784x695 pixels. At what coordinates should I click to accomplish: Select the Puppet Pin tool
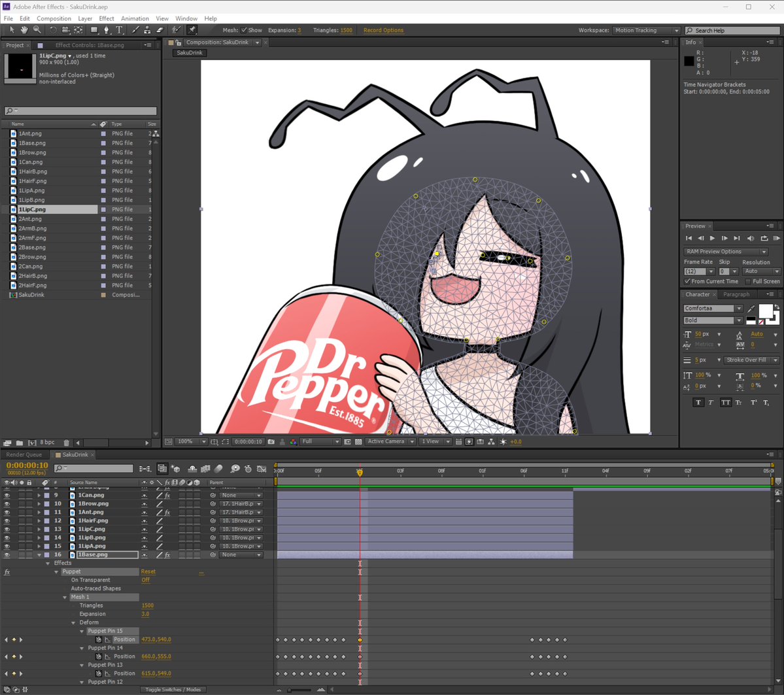192,30
